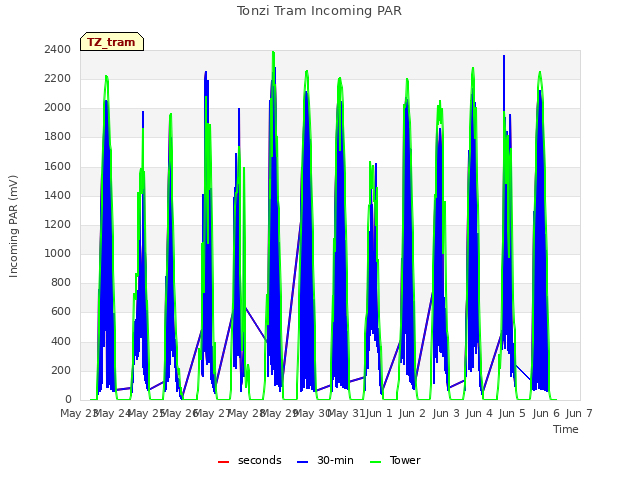Toggle the Tower legend entry
The width and height of the screenshot is (640, 480).
[395, 460]
